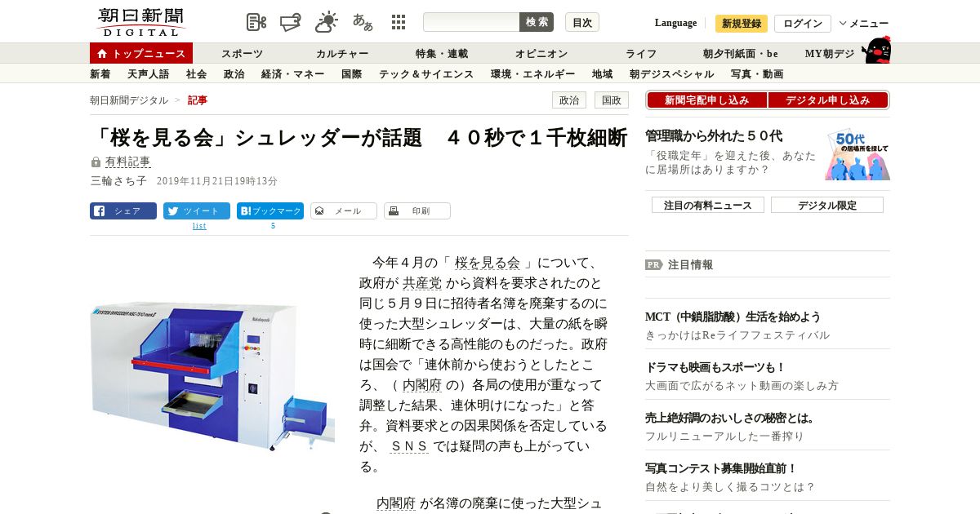Click the shredder machine photo

click(x=212, y=374)
